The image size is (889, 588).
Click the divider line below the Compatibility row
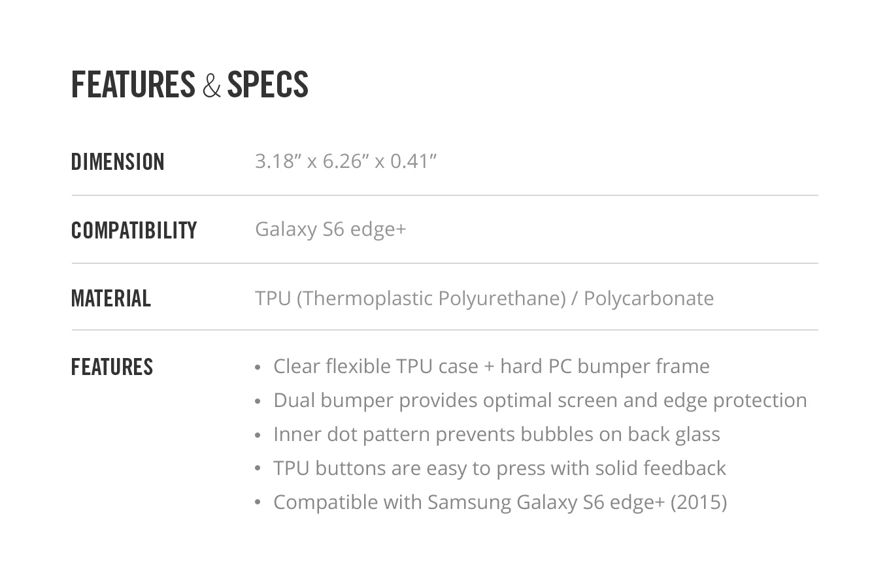444,263
